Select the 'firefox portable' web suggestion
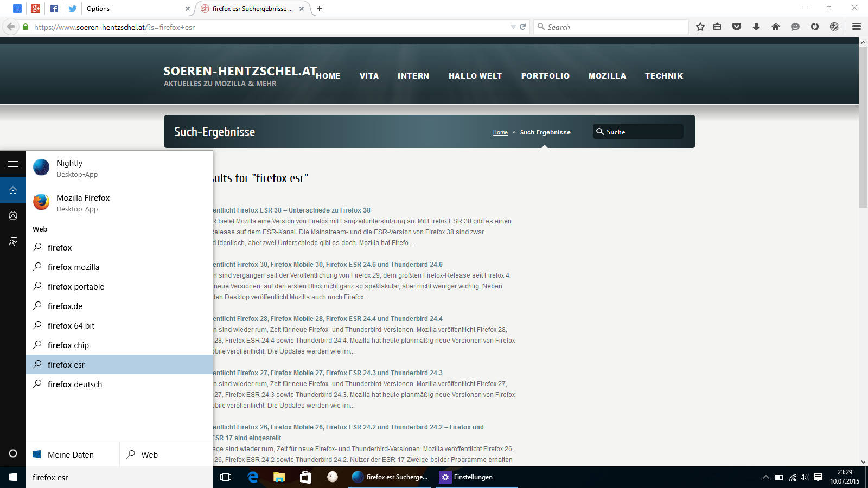 tap(76, 287)
